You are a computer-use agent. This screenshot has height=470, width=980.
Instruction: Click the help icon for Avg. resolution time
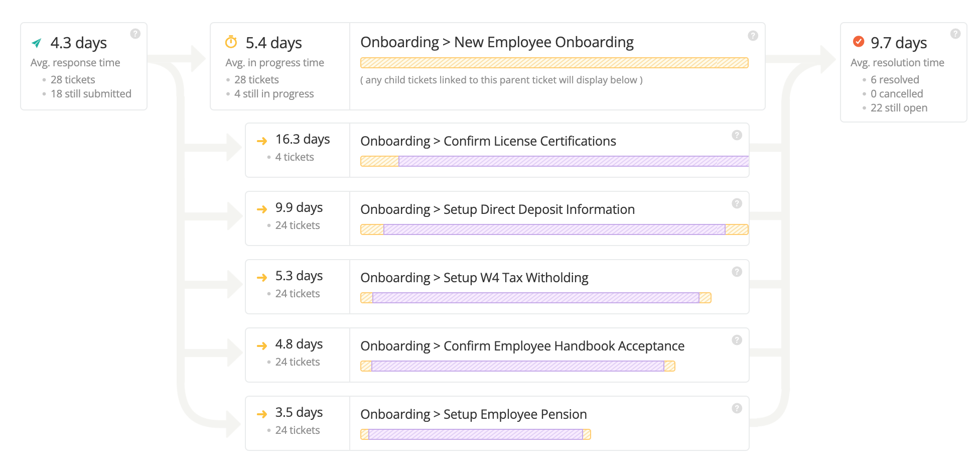click(955, 33)
